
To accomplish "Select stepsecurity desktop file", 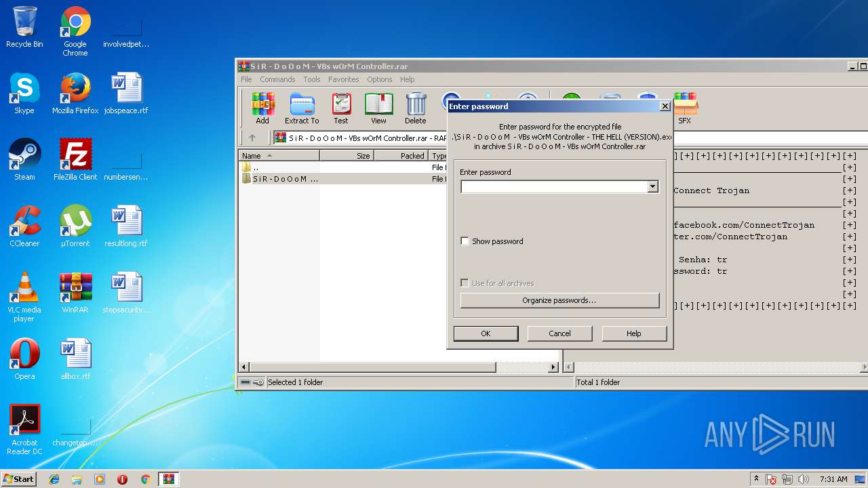I will click(x=126, y=293).
